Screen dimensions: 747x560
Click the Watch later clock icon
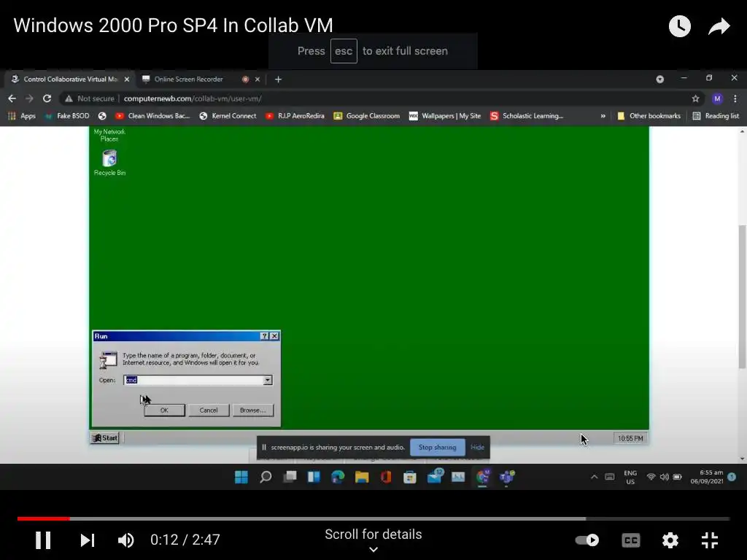point(679,26)
